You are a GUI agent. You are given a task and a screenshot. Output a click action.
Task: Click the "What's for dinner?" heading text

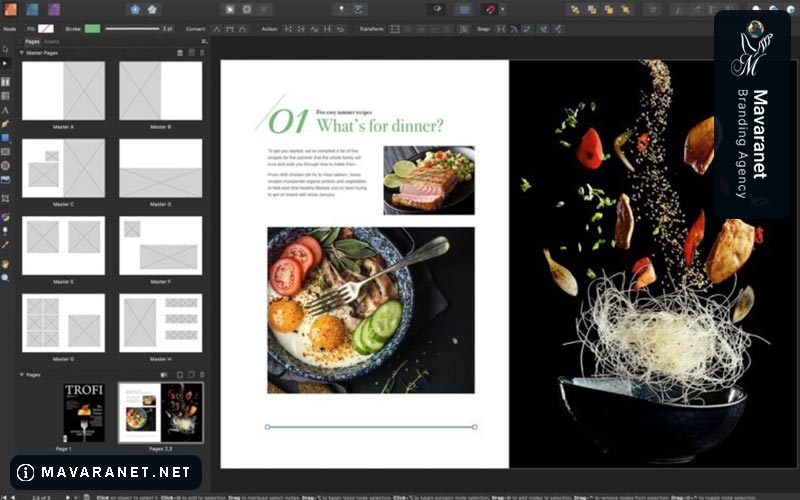click(x=380, y=126)
